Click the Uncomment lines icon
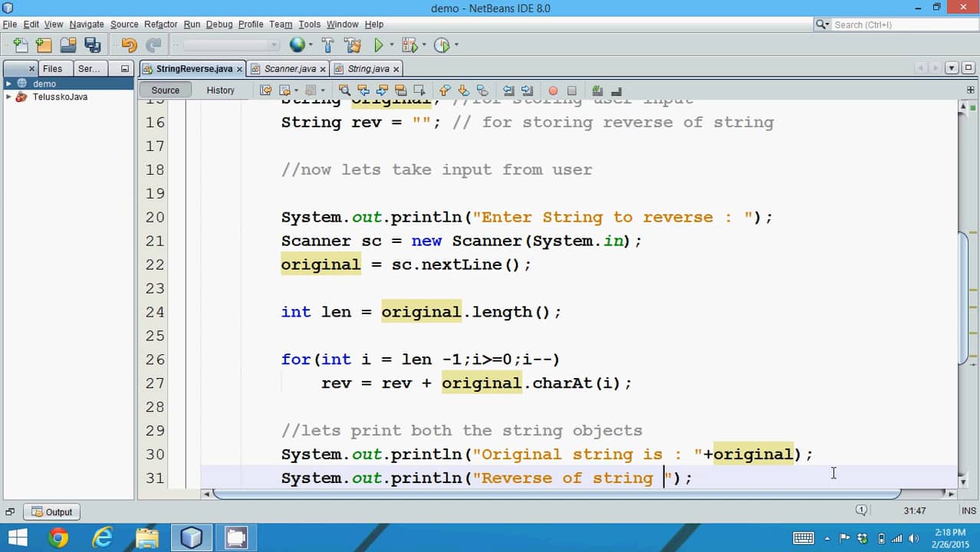Image resolution: width=980 pixels, height=552 pixels. [x=617, y=90]
